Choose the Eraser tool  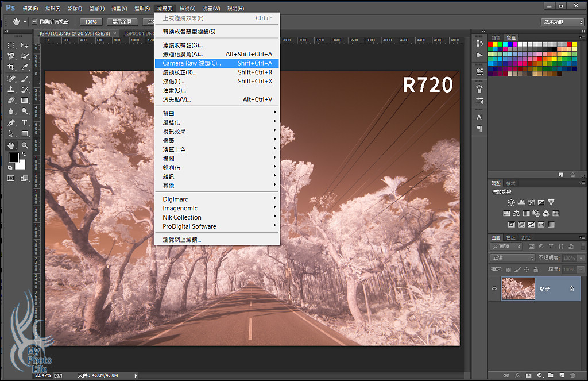click(11, 101)
